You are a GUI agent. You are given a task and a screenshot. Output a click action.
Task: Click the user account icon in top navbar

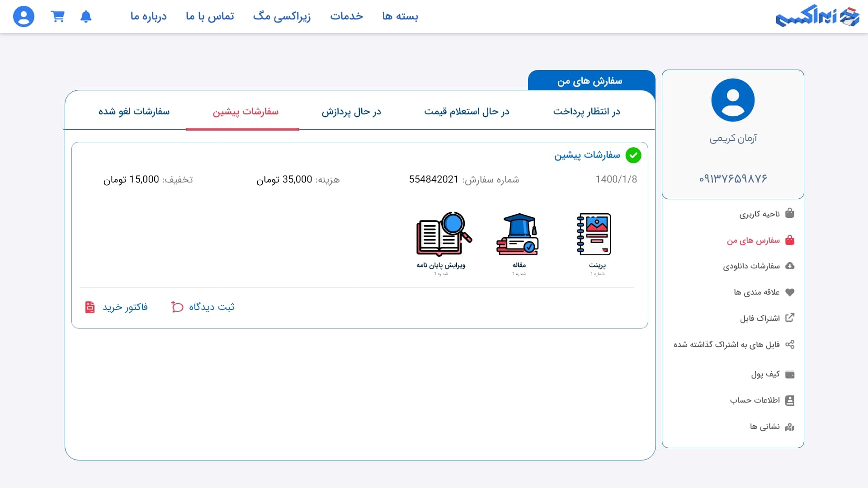(x=23, y=16)
